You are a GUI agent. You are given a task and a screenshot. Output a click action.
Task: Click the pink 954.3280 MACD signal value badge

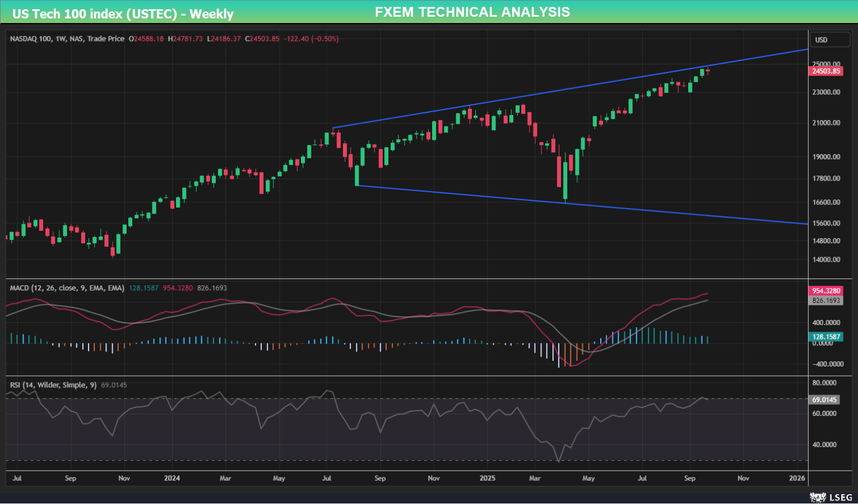(x=826, y=291)
